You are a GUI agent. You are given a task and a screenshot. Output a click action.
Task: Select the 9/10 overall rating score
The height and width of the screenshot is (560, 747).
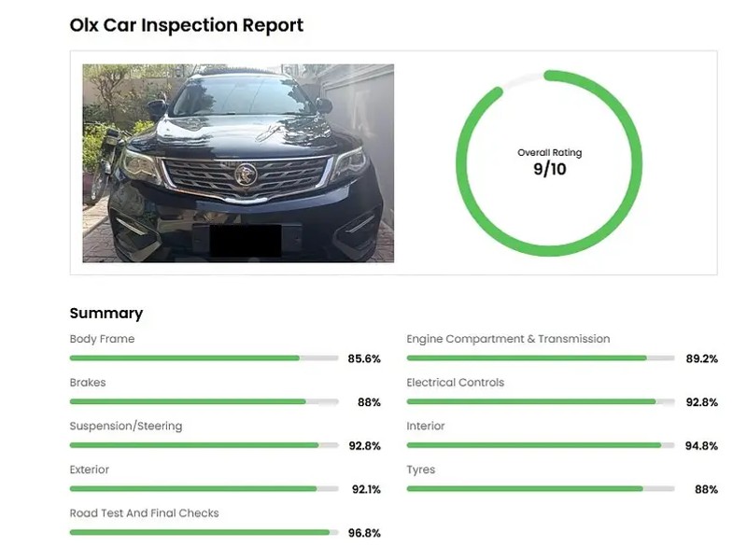[549, 169]
